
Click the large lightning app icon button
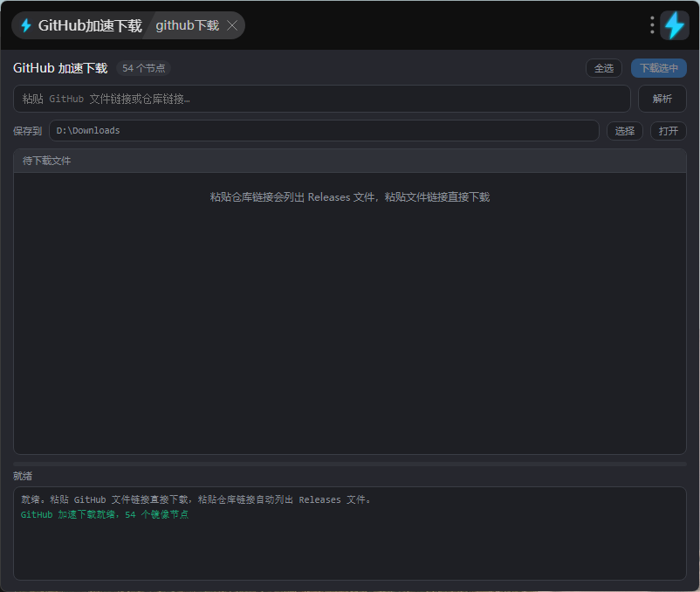pyautogui.click(x=675, y=25)
